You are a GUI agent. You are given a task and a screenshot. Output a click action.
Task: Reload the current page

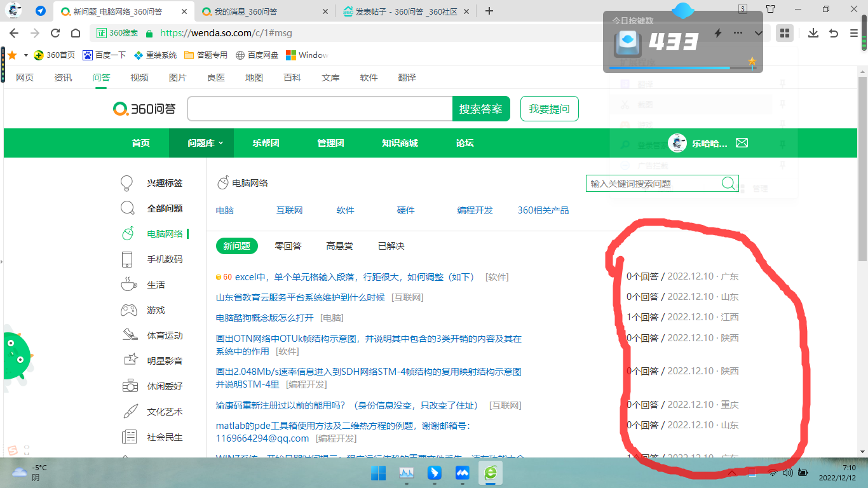(x=55, y=33)
